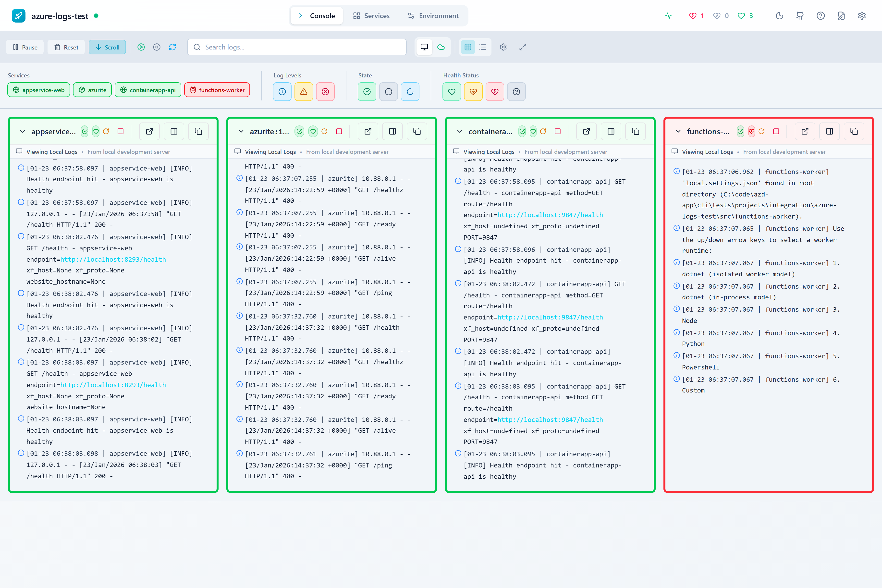The width and height of the screenshot is (882, 588).
Task: Click the Pause button
Action: [x=24, y=47]
